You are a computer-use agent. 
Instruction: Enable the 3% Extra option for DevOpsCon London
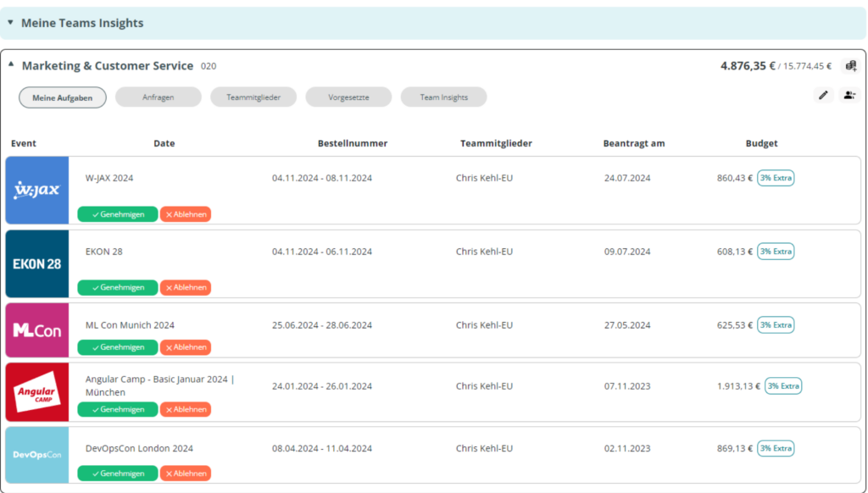[x=776, y=448]
